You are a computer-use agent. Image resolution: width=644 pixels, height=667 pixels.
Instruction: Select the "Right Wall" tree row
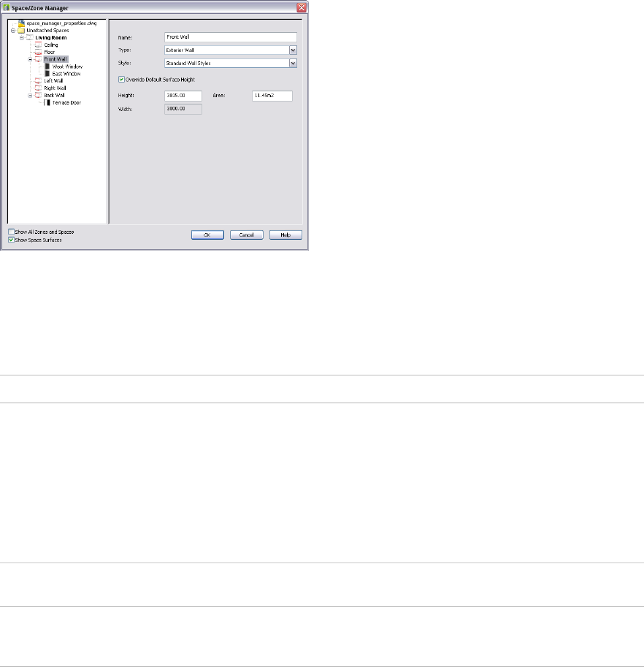(55, 88)
